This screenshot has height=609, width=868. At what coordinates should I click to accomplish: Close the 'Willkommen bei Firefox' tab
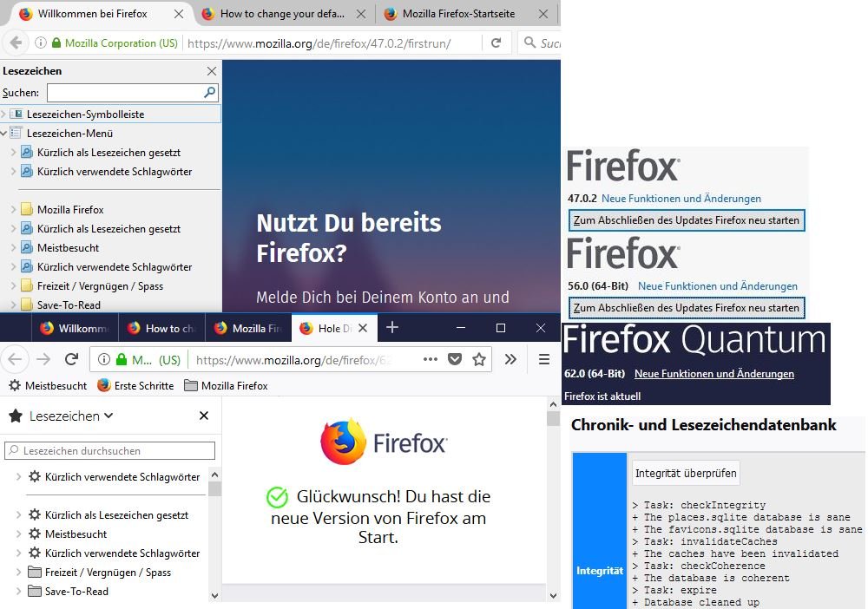coord(178,14)
